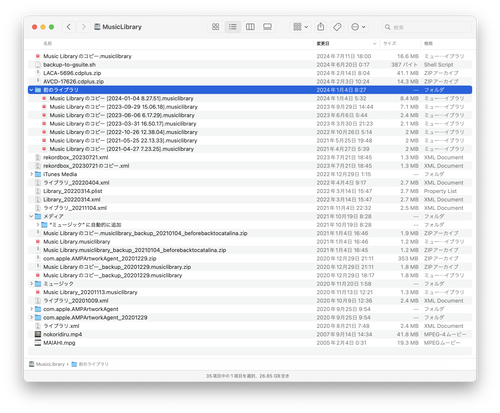Select the LACA-5696.cdplus.zip archive icon
This screenshot has height=413, width=500.
[x=38, y=73]
